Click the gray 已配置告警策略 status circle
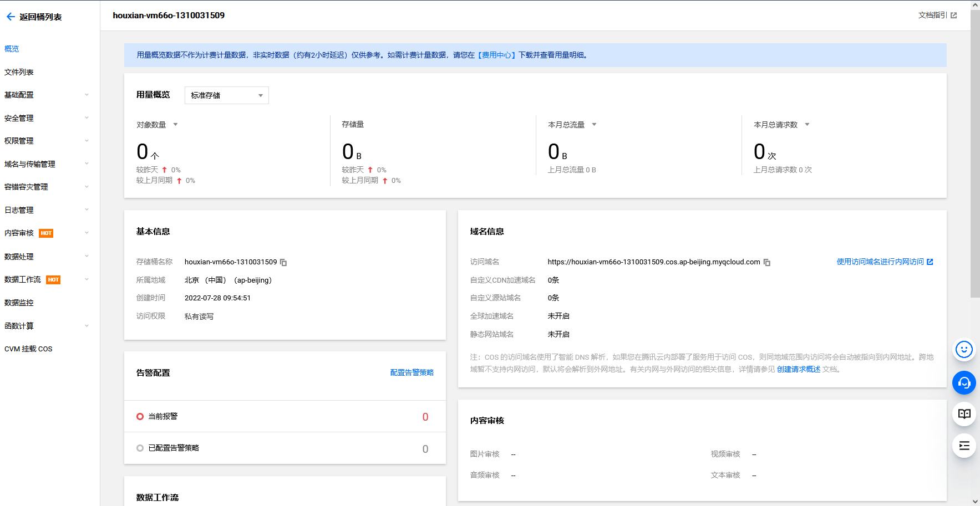Image resolution: width=980 pixels, height=506 pixels. click(x=140, y=448)
